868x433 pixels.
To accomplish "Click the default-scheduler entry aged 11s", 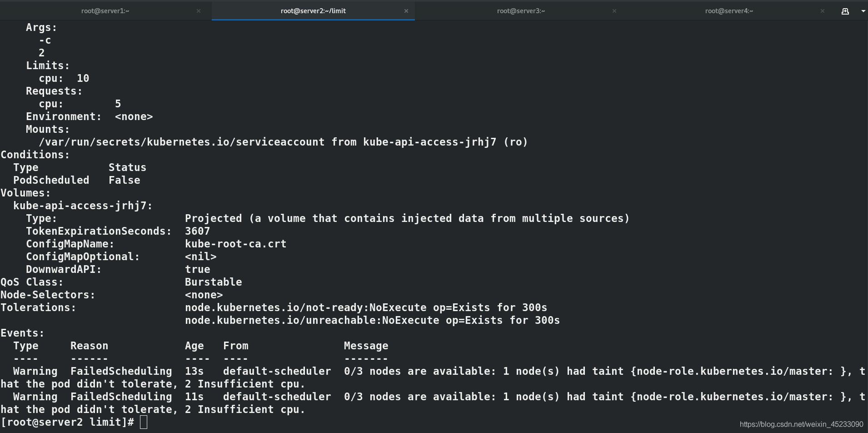I will pyautogui.click(x=277, y=397).
